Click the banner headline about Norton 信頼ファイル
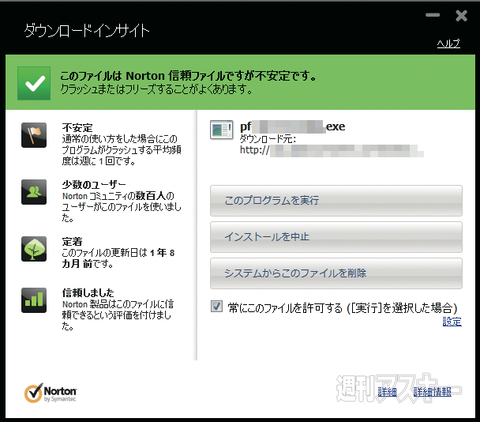The height and width of the screenshot is (422, 480). [x=188, y=76]
